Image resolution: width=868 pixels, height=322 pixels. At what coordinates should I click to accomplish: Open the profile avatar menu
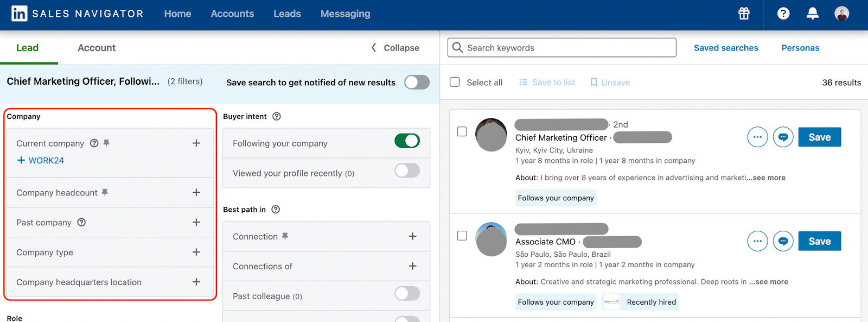click(x=841, y=14)
